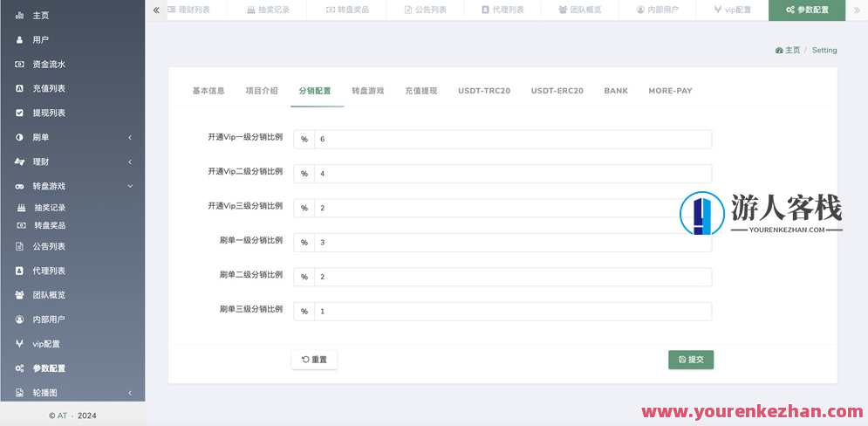Click the 代理列表 icon in sidebar

tap(19, 271)
